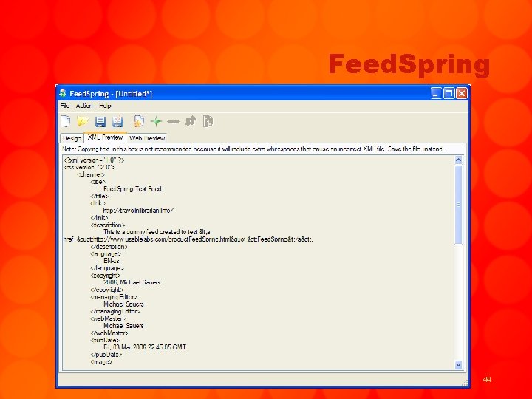Viewport: 532px width, 399px height.
Task: Click 'Michael Sauers' under webMaster
Action: [x=123, y=326]
